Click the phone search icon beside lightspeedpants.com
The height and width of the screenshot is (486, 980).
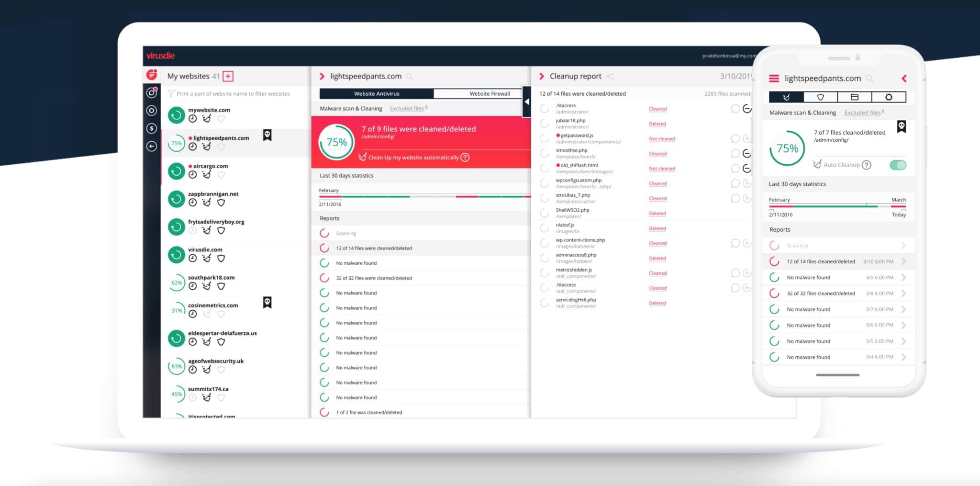pyautogui.click(x=869, y=78)
